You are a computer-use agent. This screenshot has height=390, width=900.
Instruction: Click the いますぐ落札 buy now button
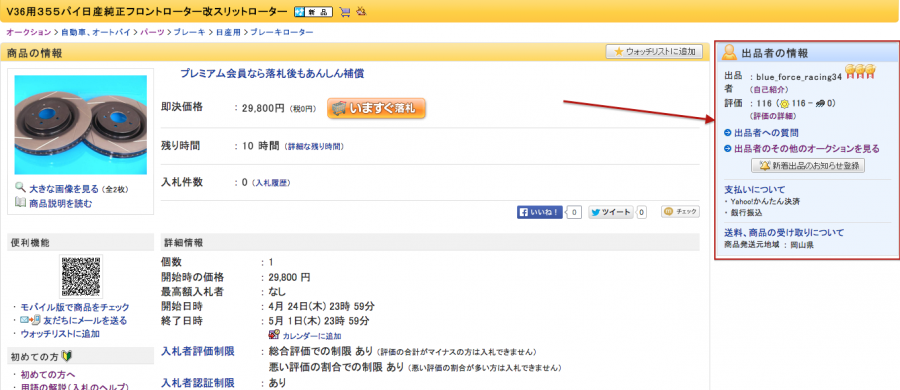pyautogui.click(x=377, y=108)
